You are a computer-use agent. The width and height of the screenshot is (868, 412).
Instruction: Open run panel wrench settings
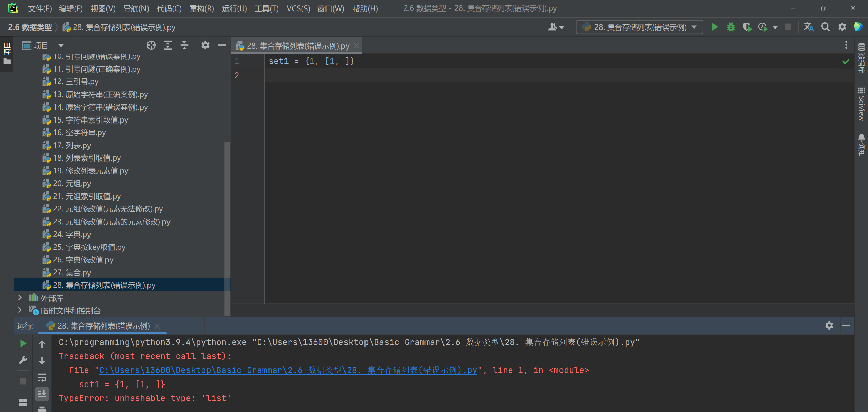click(x=23, y=360)
